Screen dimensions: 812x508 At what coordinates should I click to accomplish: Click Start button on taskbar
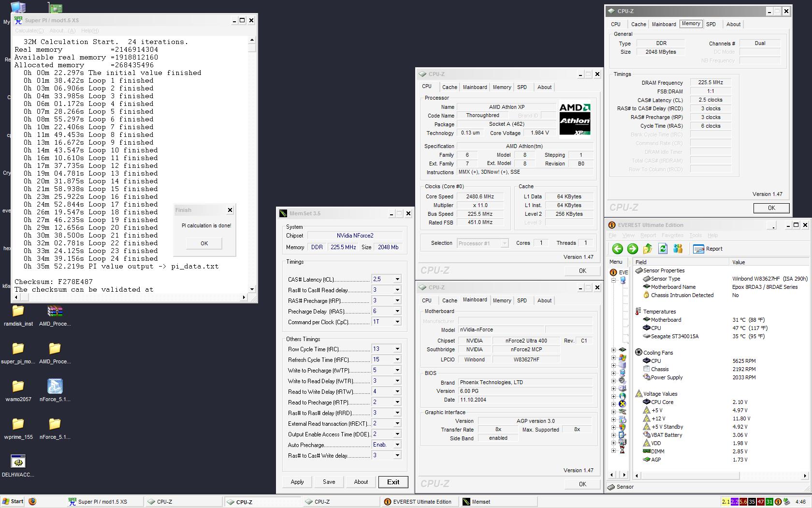click(x=13, y=502)
